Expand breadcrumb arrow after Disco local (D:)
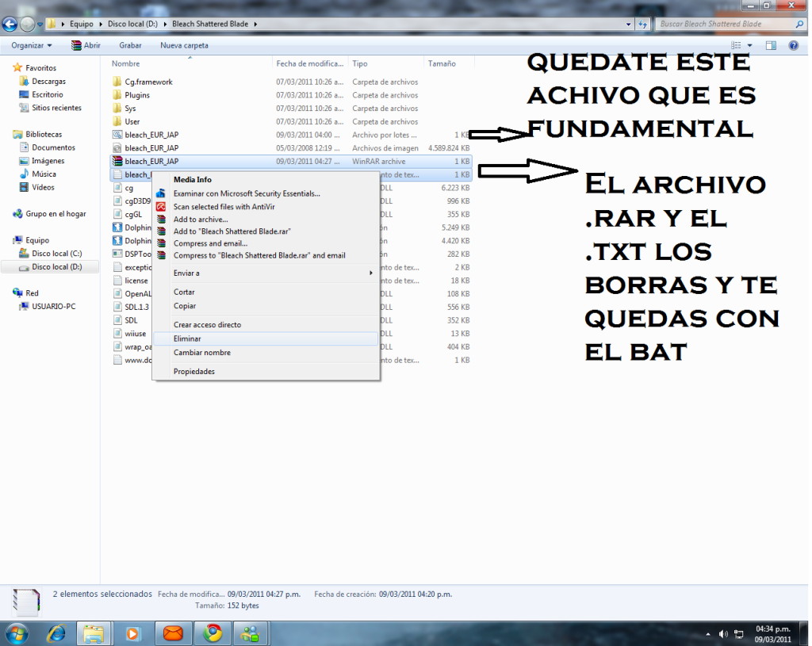The width and height of the screenshot is (812, 646). 165,24
